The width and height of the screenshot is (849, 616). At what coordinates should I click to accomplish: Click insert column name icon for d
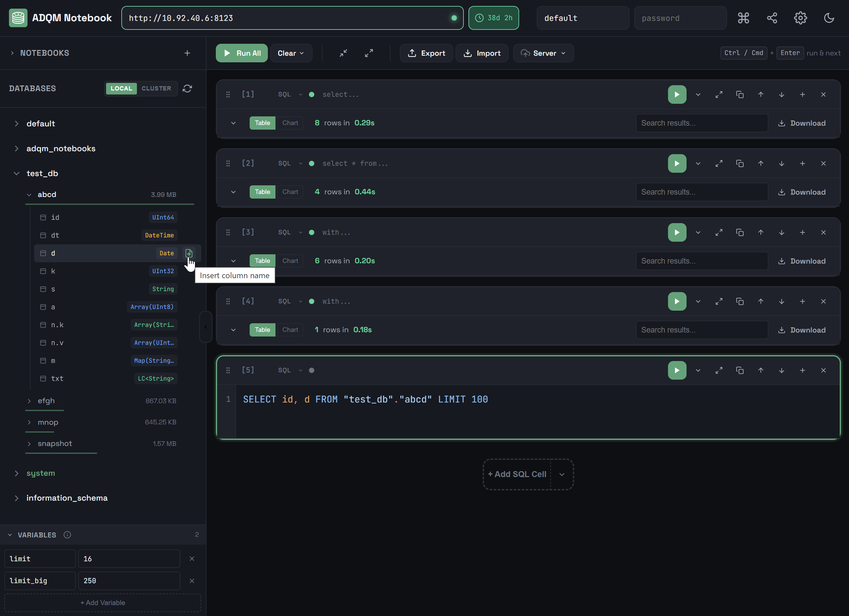click(189, 253)
